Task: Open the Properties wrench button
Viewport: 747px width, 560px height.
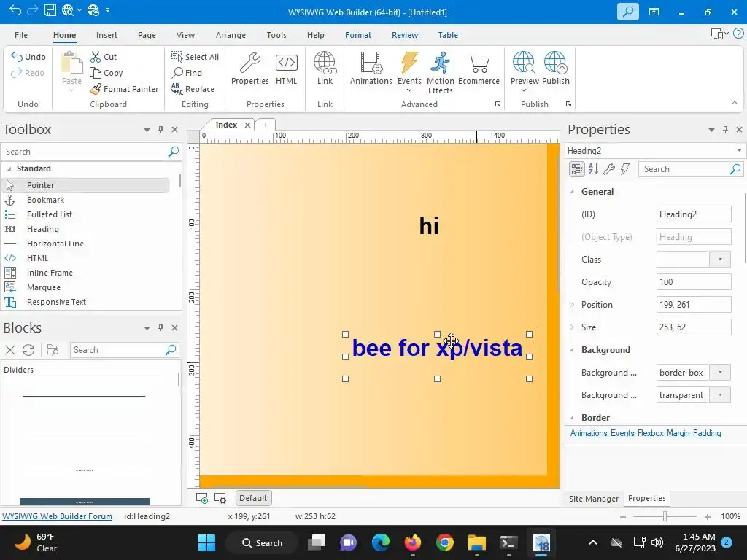Action: [250, 69]
